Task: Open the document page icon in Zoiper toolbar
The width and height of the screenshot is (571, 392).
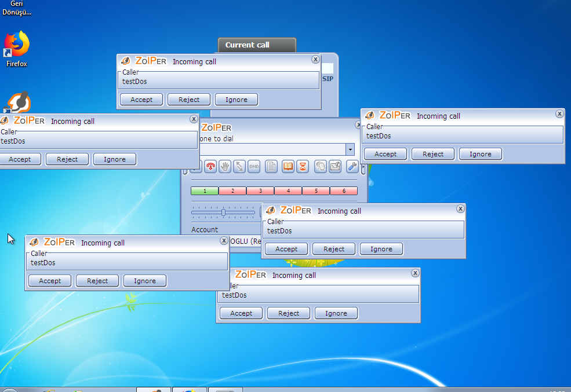Action: click(x=271, y=167)
